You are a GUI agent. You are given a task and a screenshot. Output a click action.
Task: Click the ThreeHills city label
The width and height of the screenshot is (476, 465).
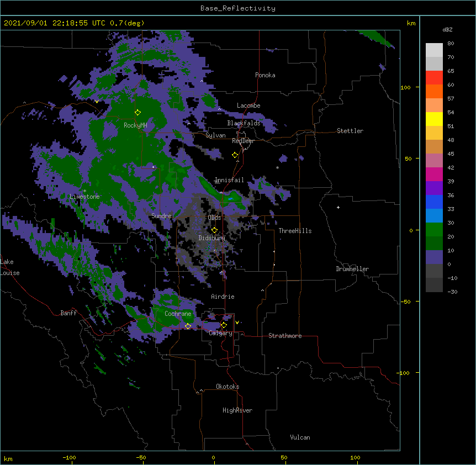pos(295,231)
